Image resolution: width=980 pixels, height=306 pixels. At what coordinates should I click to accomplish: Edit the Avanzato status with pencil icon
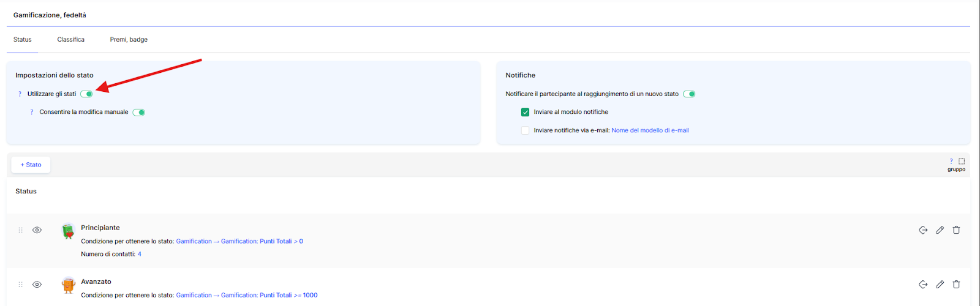coord(940,284)
